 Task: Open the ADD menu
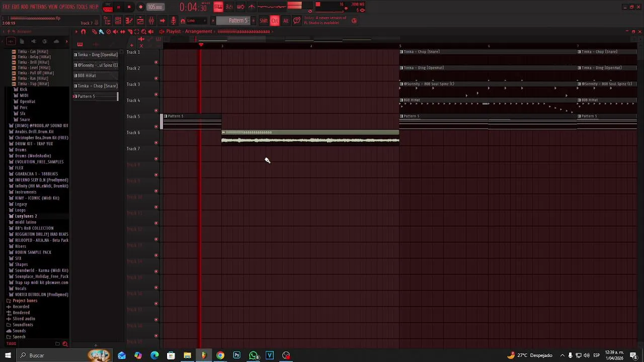[25, 7]
